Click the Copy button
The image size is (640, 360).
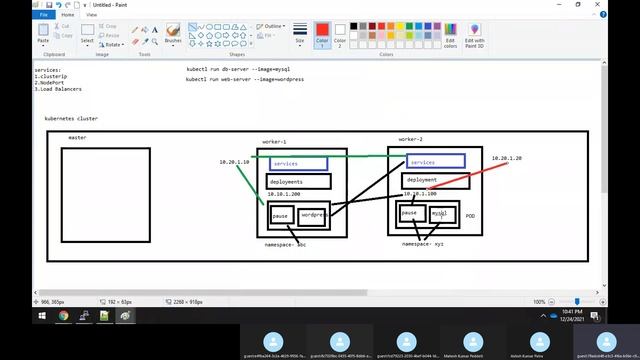click(63, 36)
